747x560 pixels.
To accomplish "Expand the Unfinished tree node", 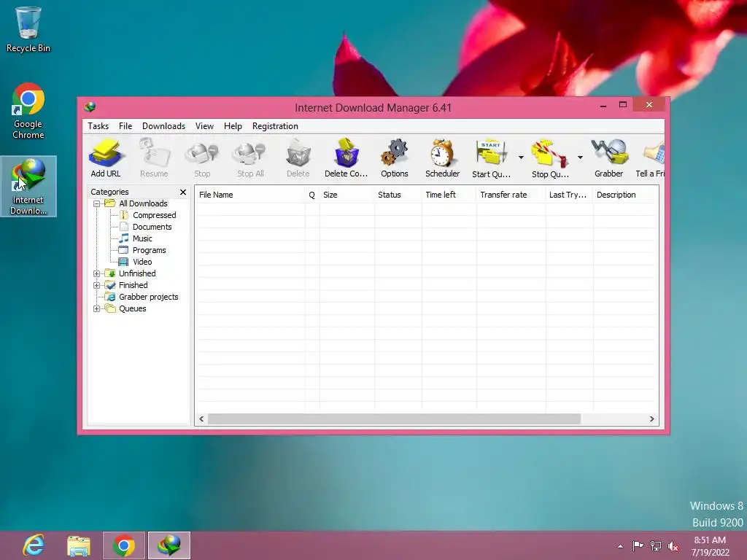I will tap(97, 273).
